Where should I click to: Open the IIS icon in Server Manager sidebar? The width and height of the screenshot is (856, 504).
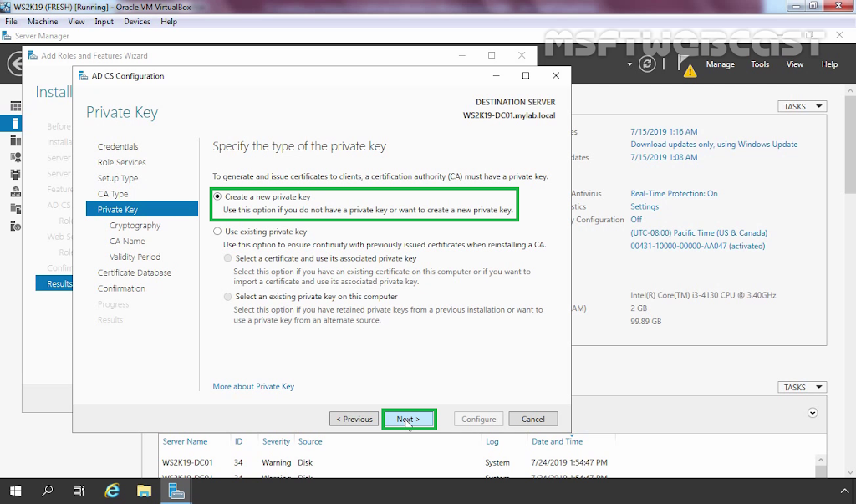(15, 226)
